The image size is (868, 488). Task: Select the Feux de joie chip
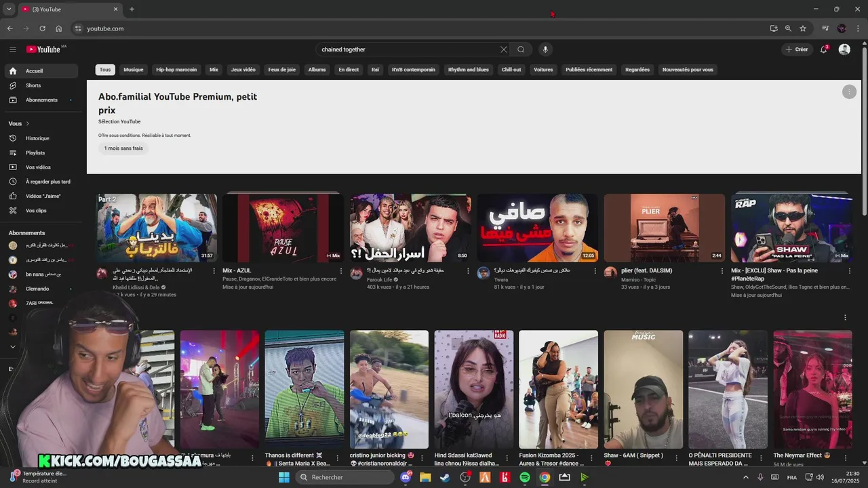pyautogui.click(x=282, y=70)
